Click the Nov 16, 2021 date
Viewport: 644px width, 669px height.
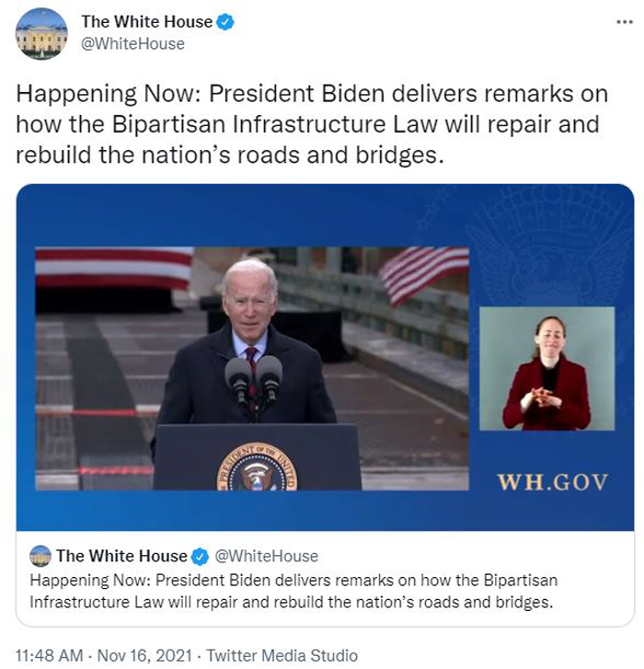coord(144,655)
